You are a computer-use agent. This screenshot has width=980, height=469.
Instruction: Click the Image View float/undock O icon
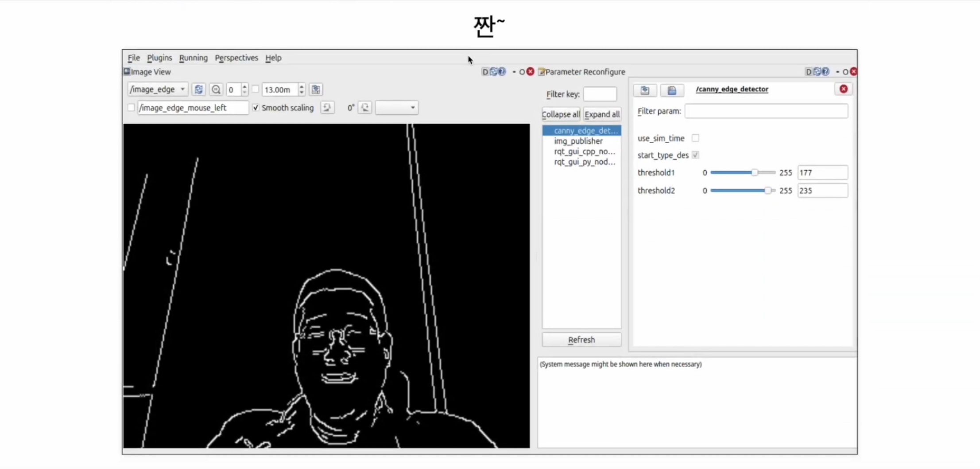[x=522, y=72]
